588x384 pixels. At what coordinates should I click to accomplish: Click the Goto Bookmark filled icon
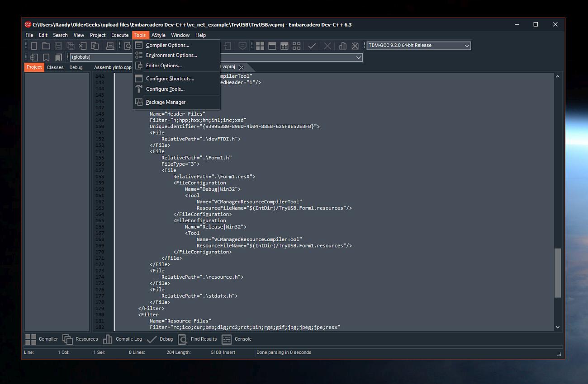[x=58, y=57]
